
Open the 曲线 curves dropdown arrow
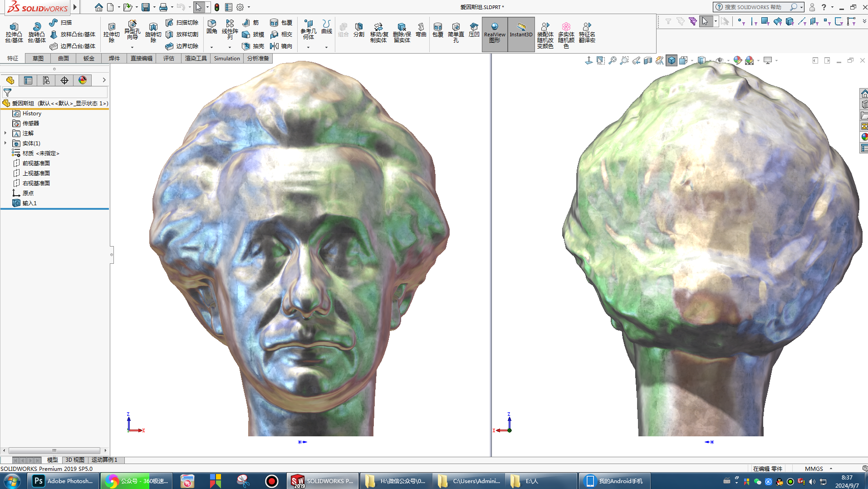coord(326,47)
